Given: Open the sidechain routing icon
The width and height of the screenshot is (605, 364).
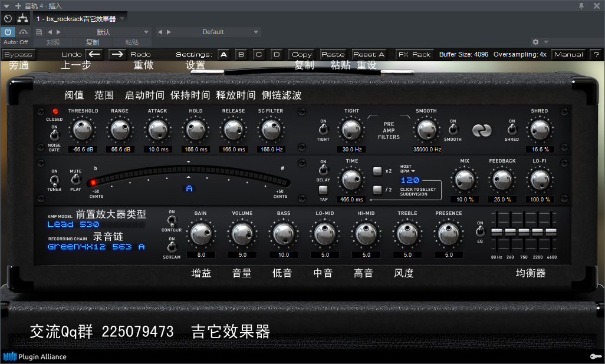Looking at the screenshot, I should pyautogui.click(x=23, y=18).
